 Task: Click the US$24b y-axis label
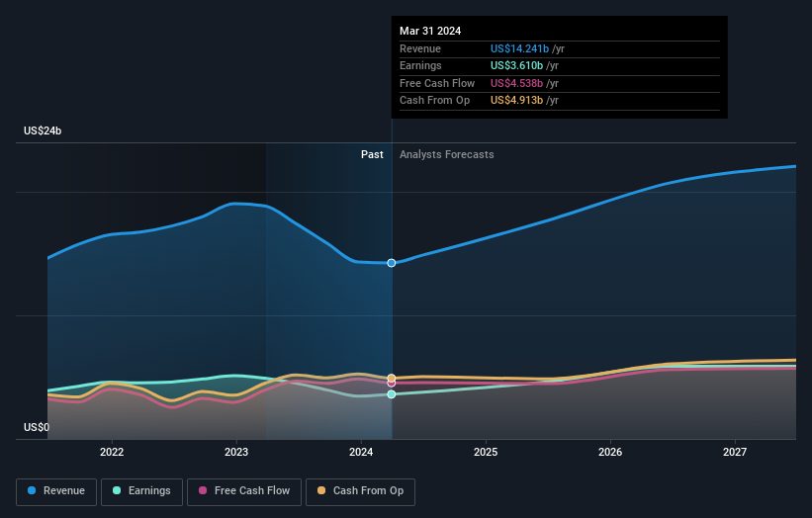point(43,130)
